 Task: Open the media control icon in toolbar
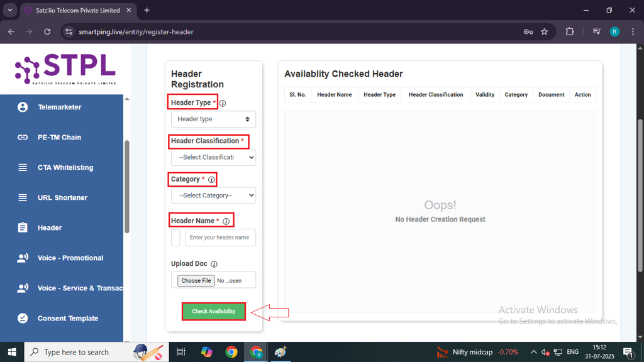597,31
